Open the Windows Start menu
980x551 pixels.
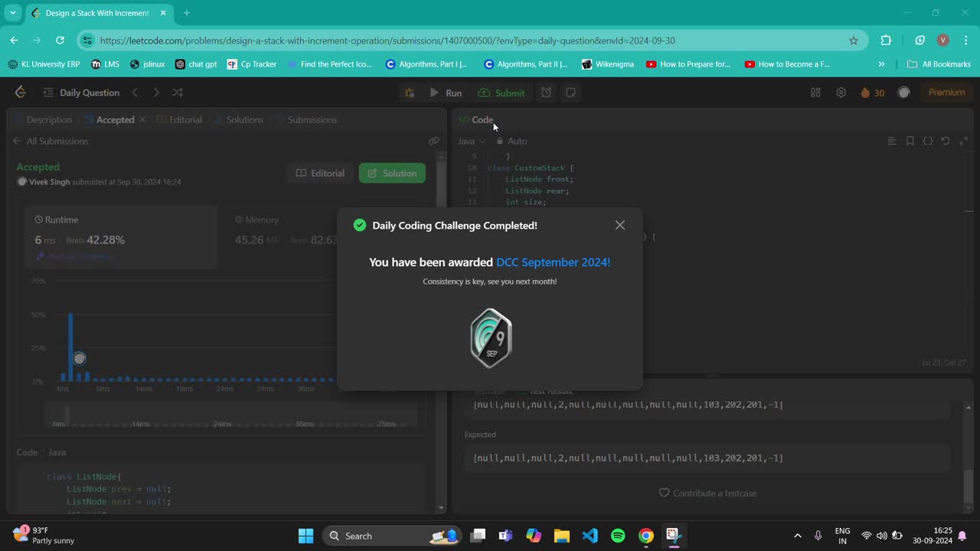pyautogui.click(x=305, y=536)
